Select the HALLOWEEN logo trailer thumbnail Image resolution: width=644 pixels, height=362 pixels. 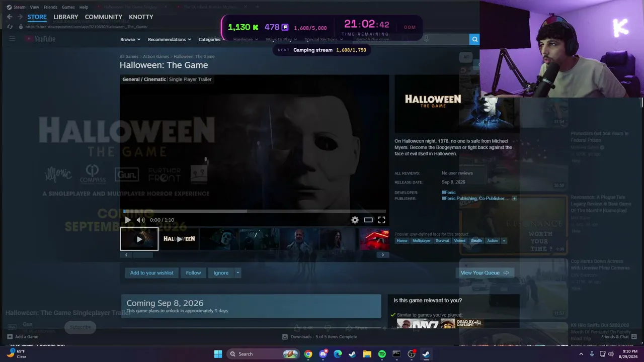pos(179,239)
